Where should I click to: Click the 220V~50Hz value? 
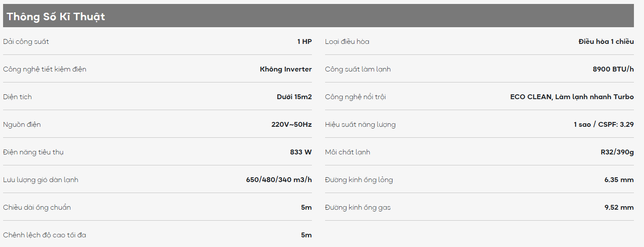[x=291, y=125]
